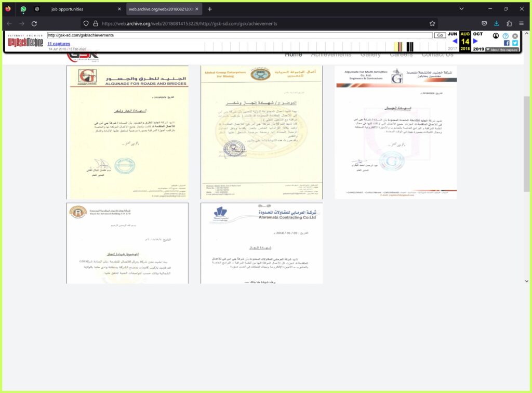The height and width of the screenshot is (393, 532).
Task: Go forward to next page
Action: tap(22, 23)
